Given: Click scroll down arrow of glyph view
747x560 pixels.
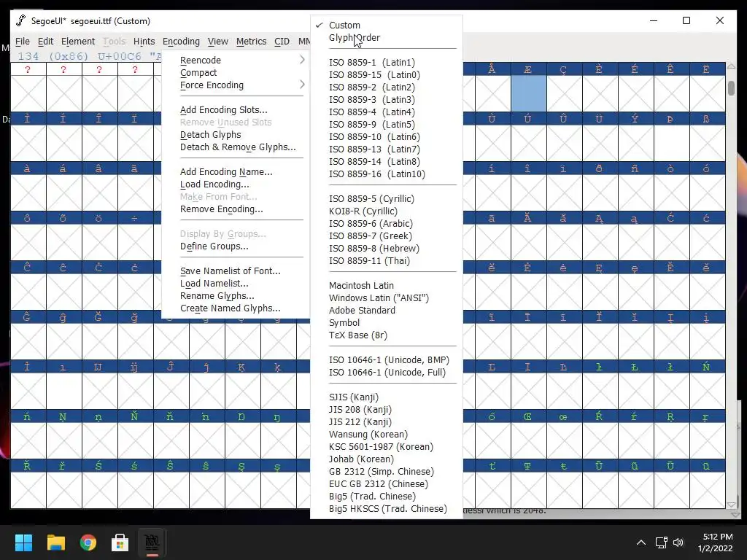Looking at the screenshot, I should pyautogui.click(x=731, y=505).
